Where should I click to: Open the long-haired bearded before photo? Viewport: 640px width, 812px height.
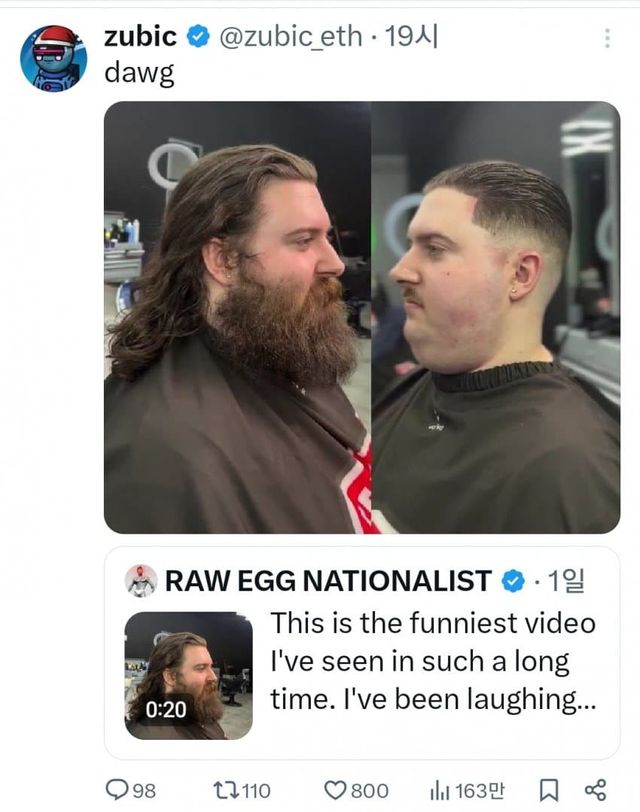(x=237, y=317)
